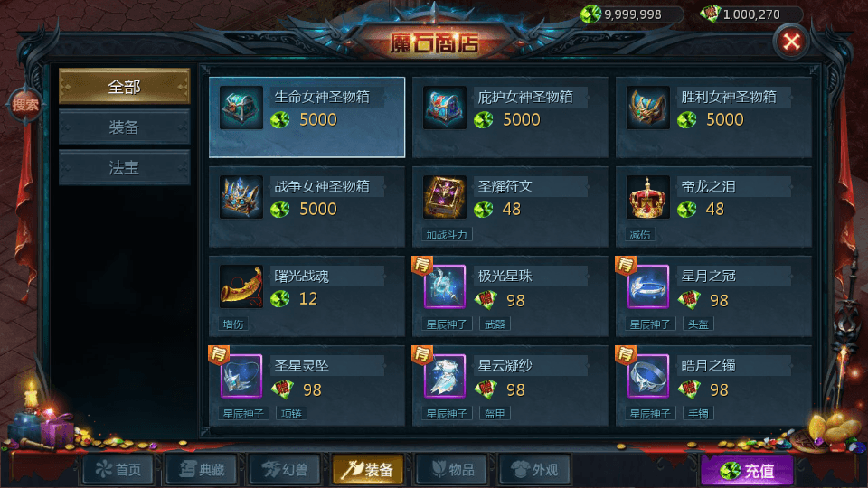The image size is (868, 488).
Task: Select the 战争女神圣物箱 crown icon
Action: [241, 198]
